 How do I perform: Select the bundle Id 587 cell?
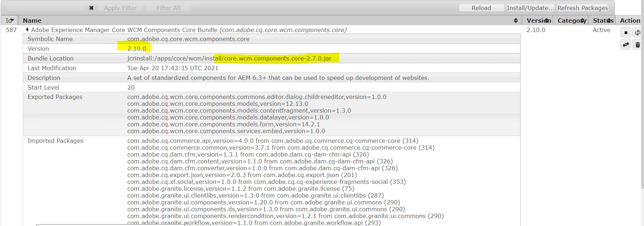pos(11,30)
